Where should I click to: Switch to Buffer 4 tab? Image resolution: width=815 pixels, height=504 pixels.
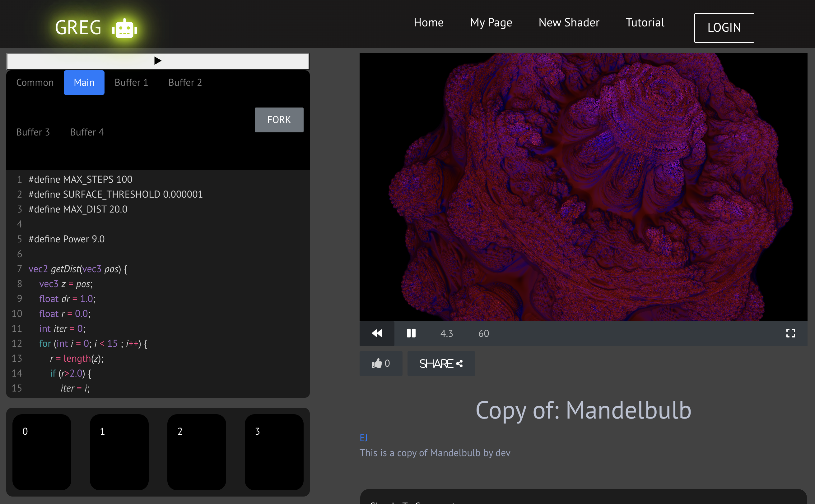[87, 132]
